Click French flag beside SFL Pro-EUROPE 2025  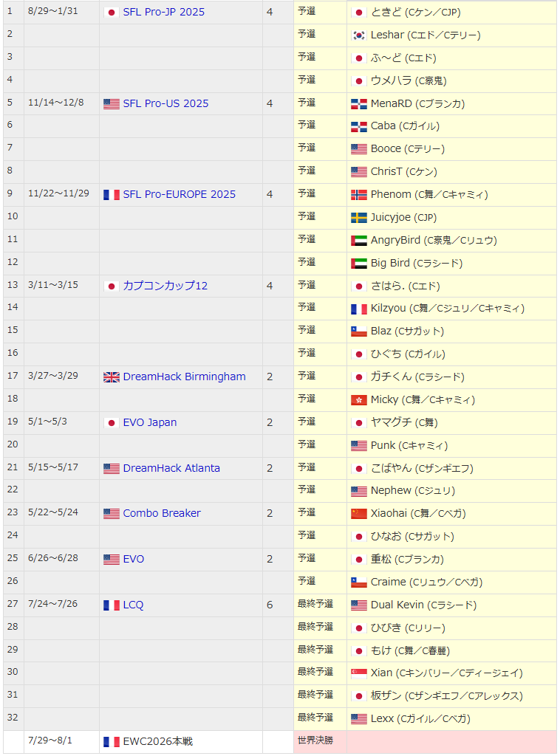112,195
